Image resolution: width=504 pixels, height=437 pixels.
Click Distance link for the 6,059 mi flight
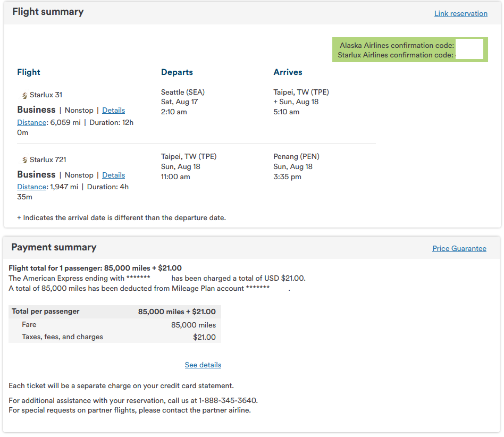tap(32, 122)
